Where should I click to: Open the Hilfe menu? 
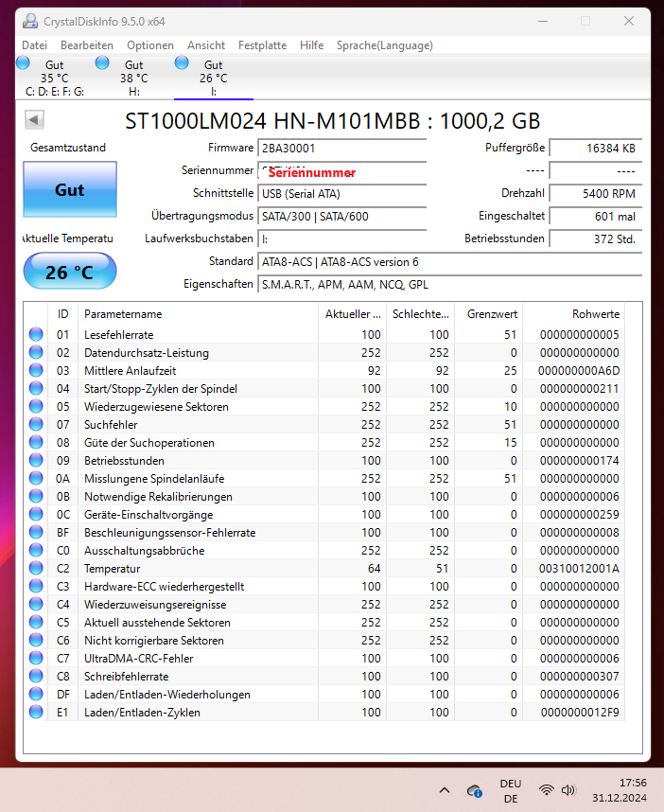point(311,45)
